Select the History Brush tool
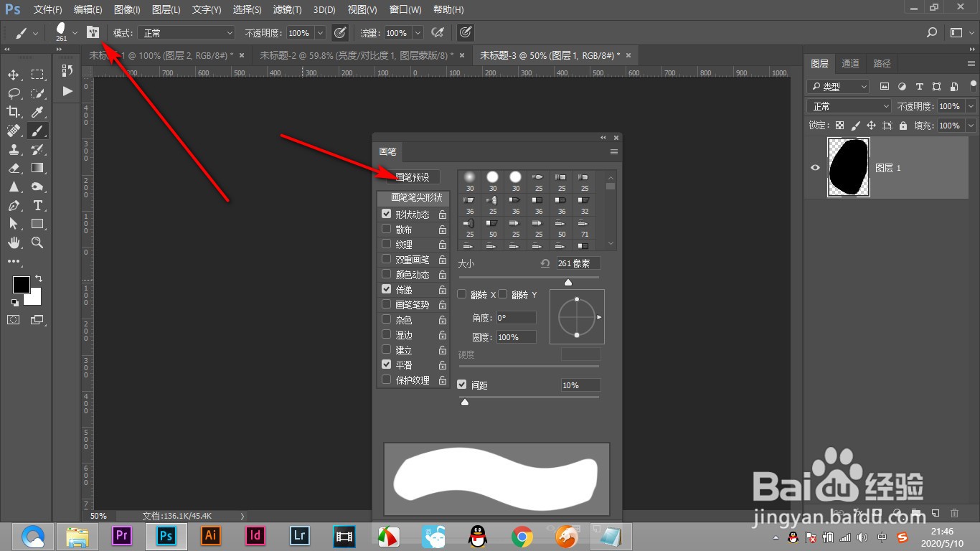 37,149
